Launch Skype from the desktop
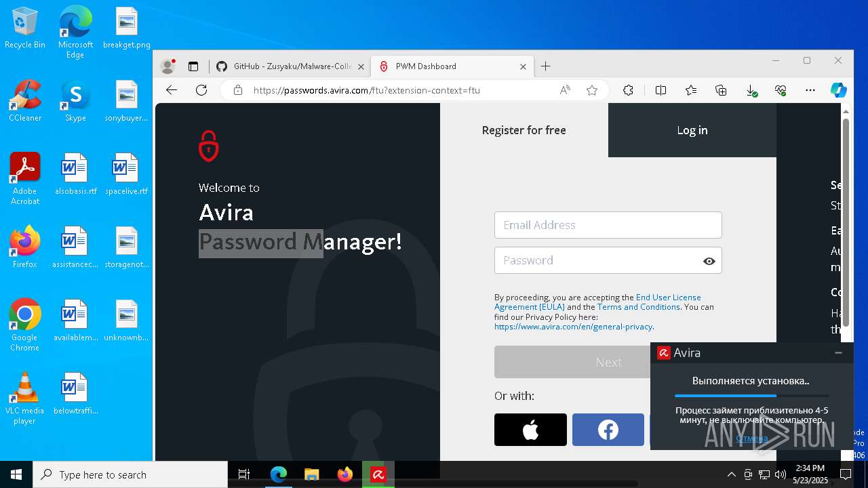Viewport: 868px width, 488px height. click(x=75, y=102)
